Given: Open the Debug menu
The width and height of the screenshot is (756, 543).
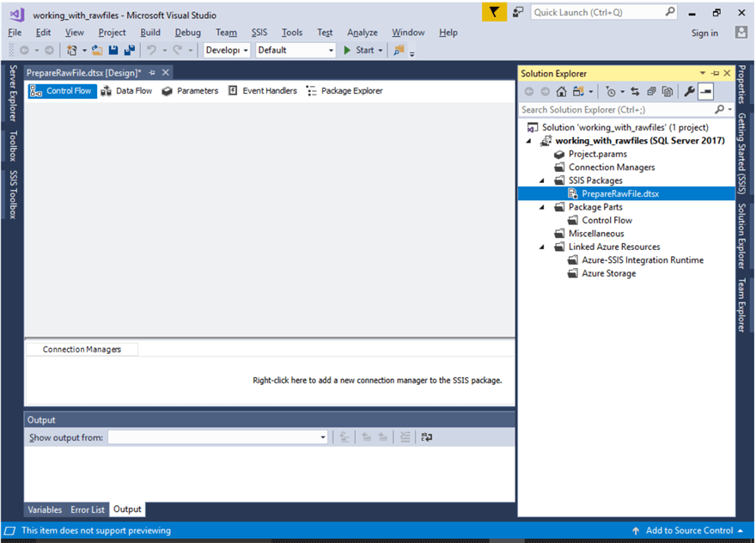Looking at the screenshot, I should pyautogui.click(x=187, y=33).
